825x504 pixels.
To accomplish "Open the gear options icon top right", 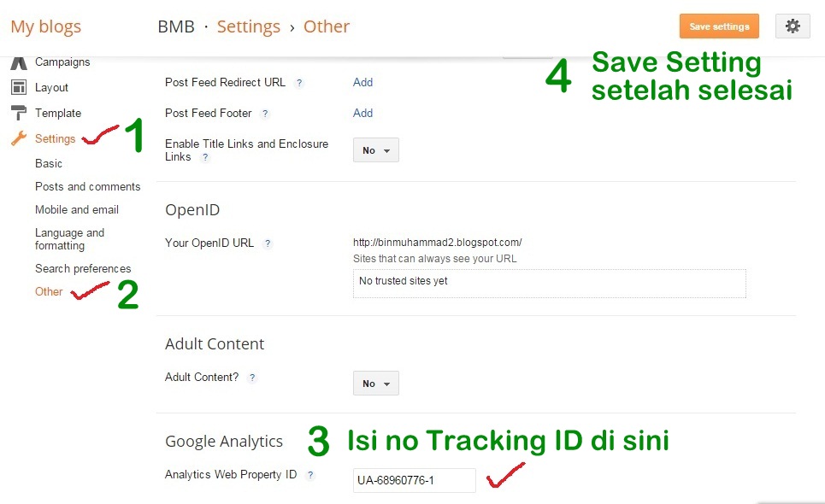I will point(792,26).
